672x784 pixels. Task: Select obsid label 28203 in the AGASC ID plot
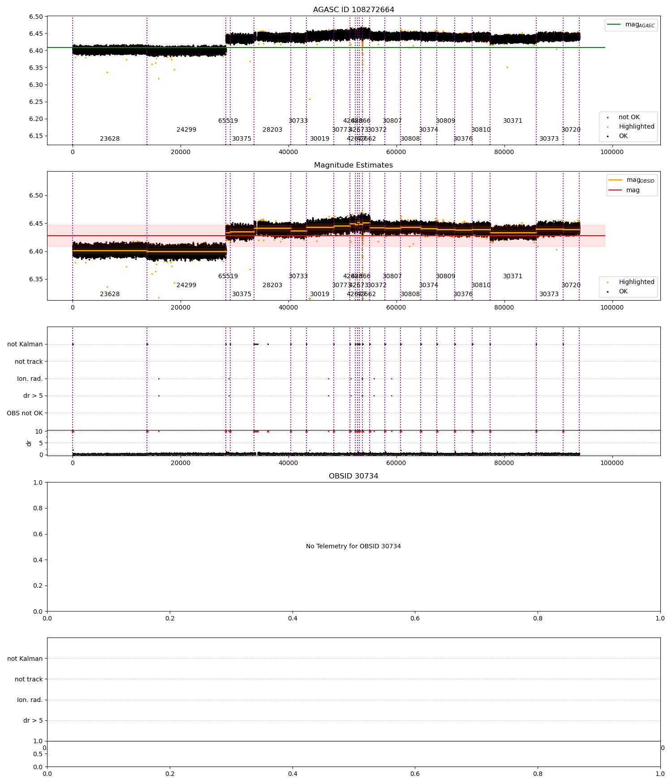272,130
